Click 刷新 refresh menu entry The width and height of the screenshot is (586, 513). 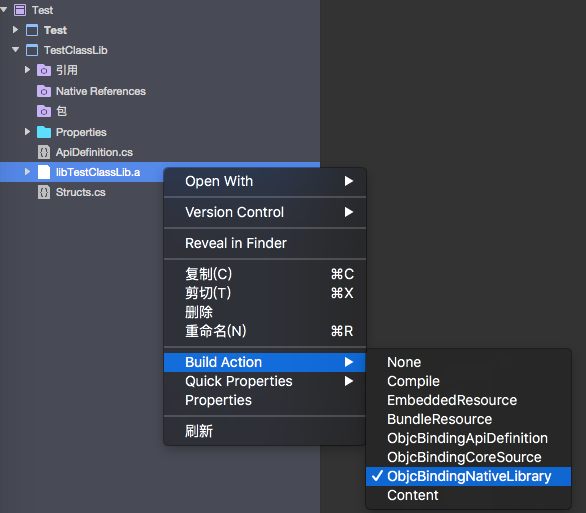point(265,431)
